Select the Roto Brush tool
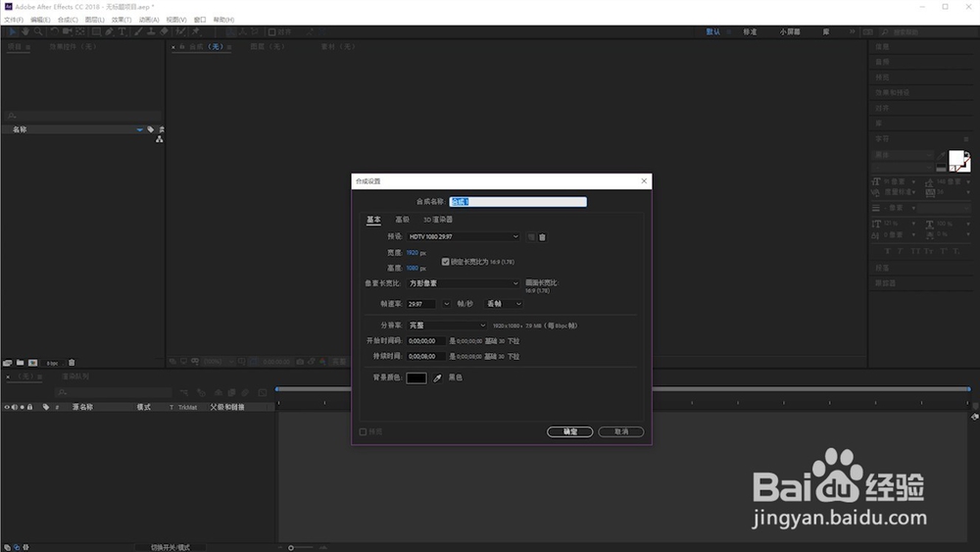980x552 pixels. tap(180, 31)
